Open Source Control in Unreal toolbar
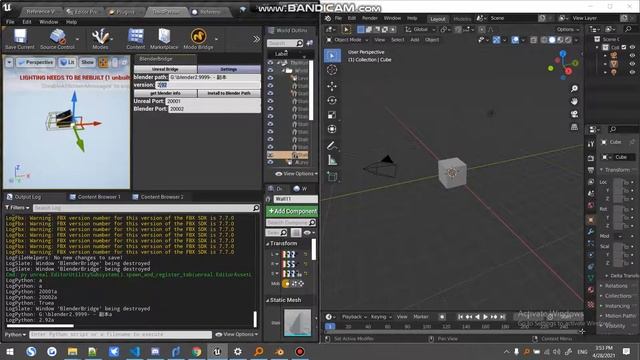The width and height of the screenshot is (640, 360). 57,39
